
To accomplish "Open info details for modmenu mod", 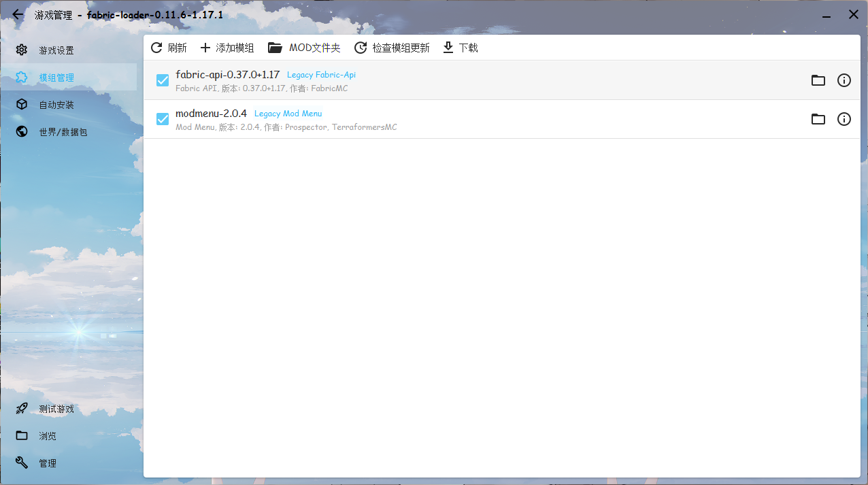I will click(844, 118).
